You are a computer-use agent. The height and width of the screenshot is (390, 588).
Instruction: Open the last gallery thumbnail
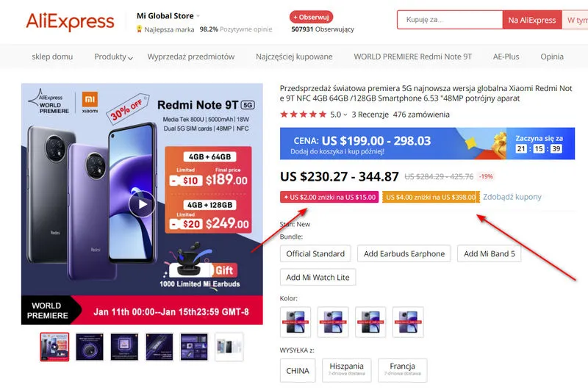(229, 347)
